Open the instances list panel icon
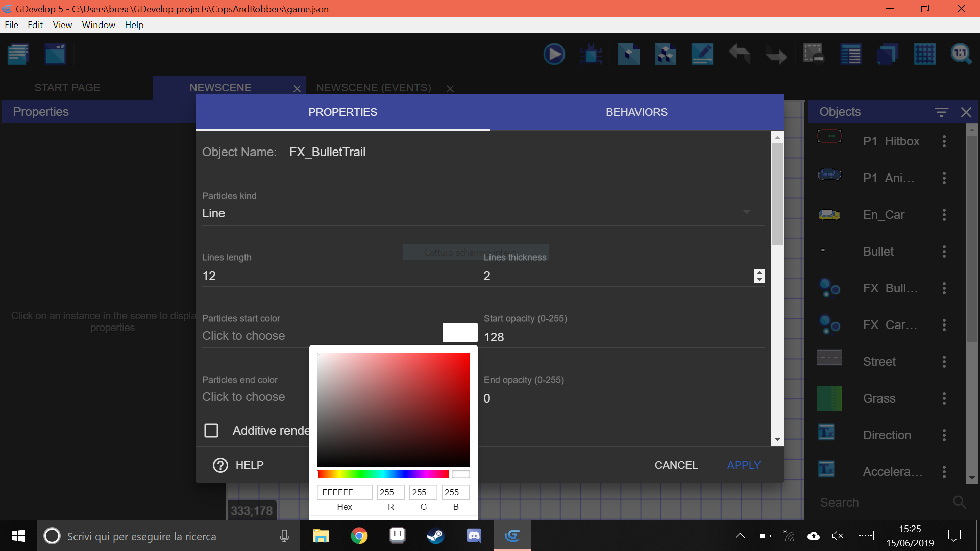Viewport: 980px width, 551px height. [851, 54]
